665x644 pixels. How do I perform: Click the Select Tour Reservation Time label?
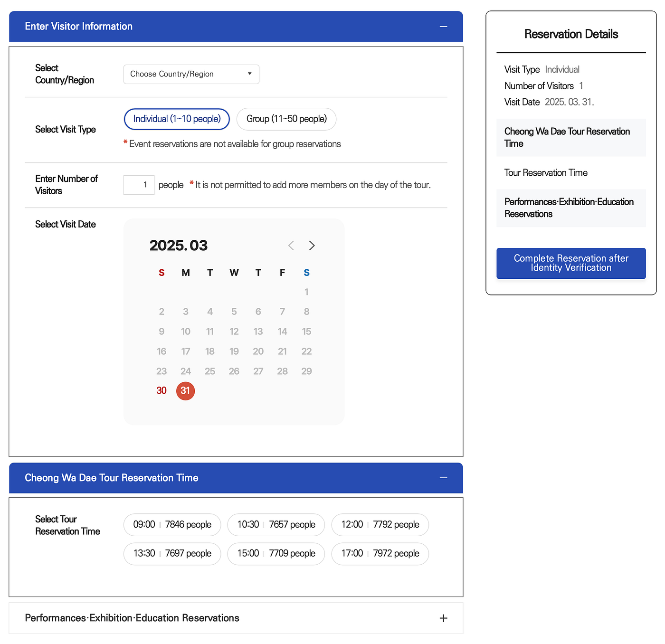click(67, 525)
